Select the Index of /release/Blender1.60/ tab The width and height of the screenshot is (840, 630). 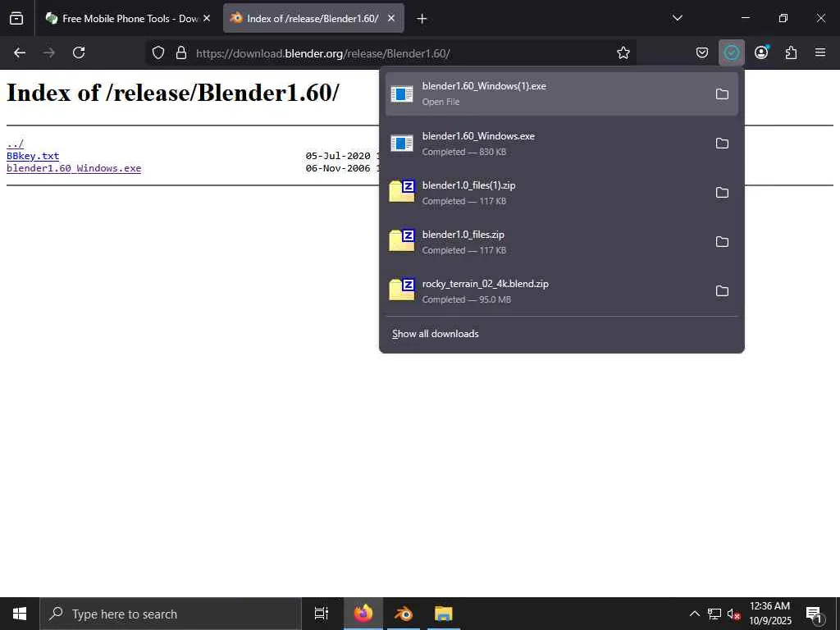tap(313, 18)
